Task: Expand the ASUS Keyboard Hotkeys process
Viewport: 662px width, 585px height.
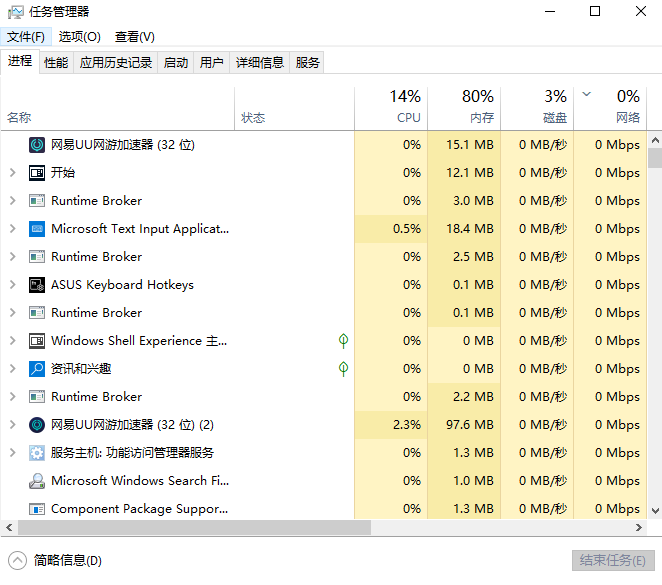Action: point(13,285)
